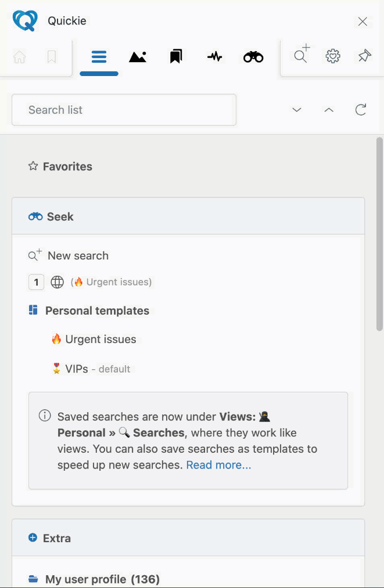This screenshot has height=588, width=384.
Task: Follow the Read more... link
Action: tap(218, 465)
